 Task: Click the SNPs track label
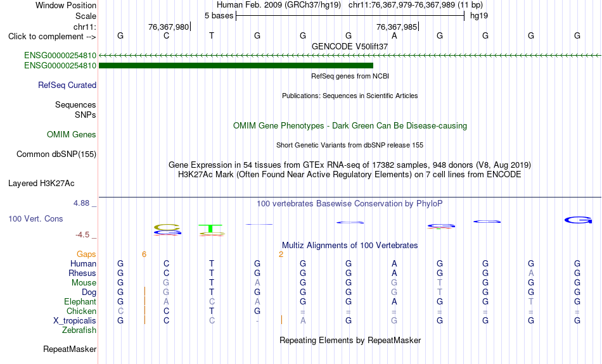(86, 115)
